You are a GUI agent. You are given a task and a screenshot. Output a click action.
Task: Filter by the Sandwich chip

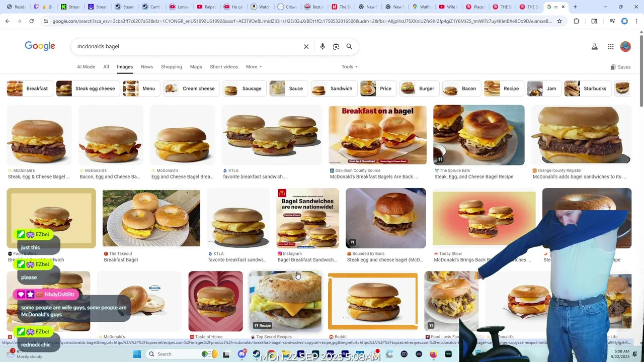[334, 88]
